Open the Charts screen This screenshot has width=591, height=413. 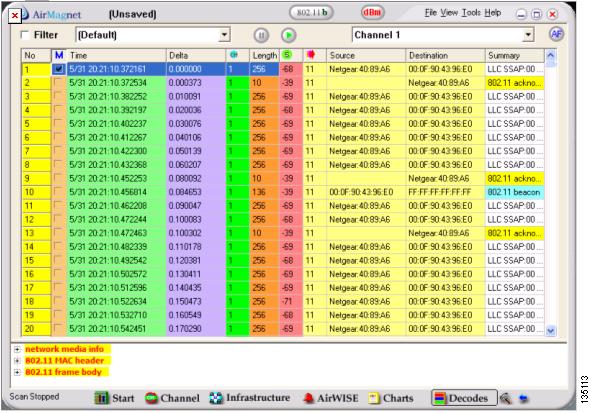pyautogui.click(x=391, y=398)
